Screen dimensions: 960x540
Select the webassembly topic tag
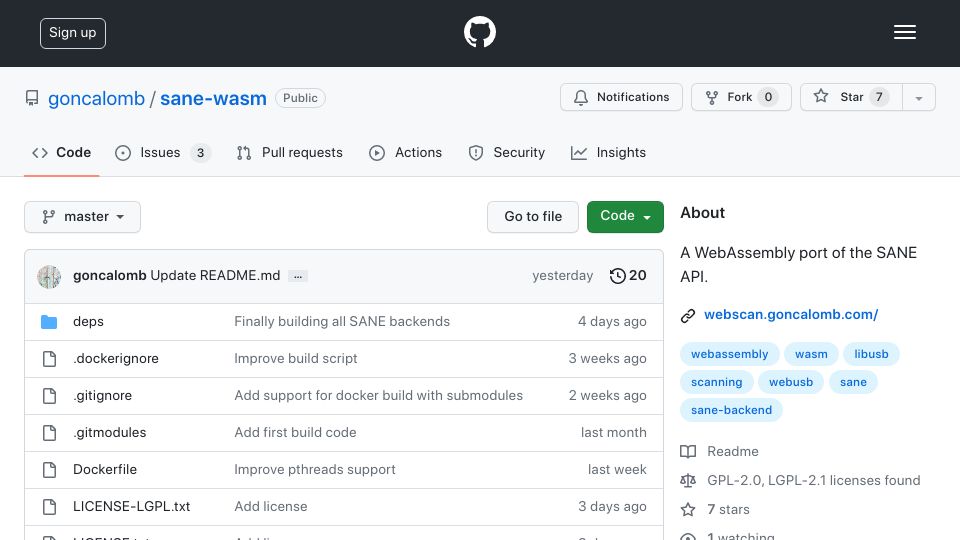[x=729, y=354]
